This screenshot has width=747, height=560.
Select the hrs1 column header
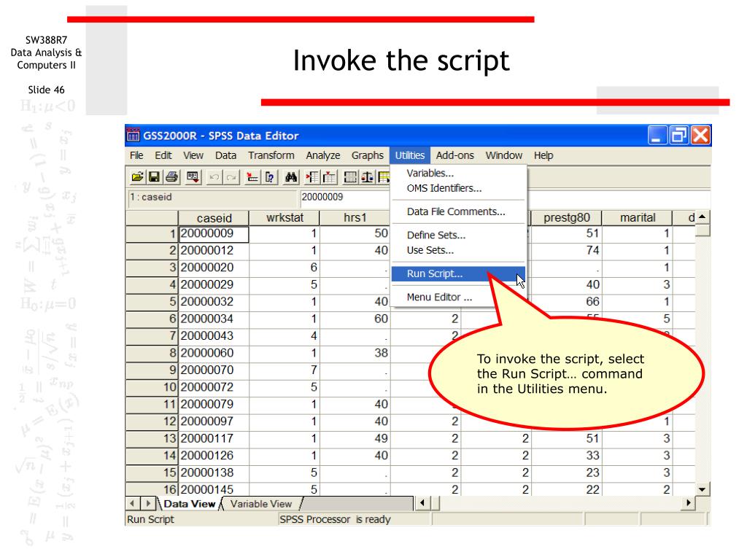click(355, 218)
